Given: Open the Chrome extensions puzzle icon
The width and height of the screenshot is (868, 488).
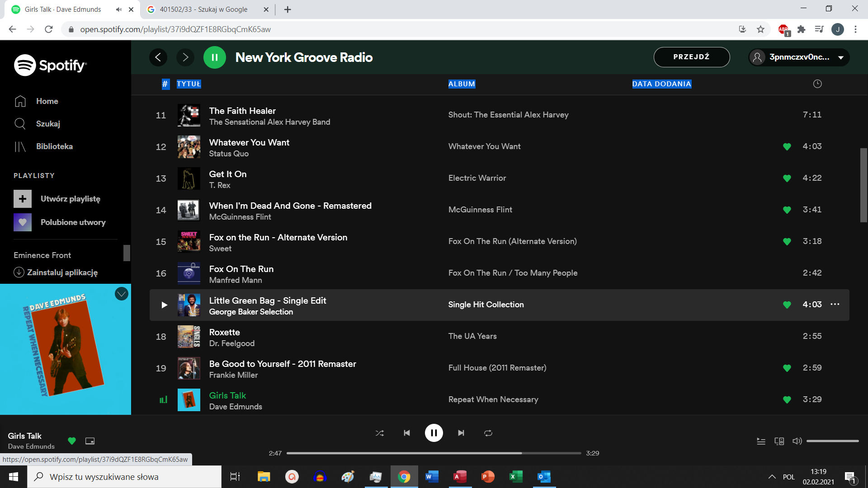Looking at the screenshot, I should click(x=802, y=29).
